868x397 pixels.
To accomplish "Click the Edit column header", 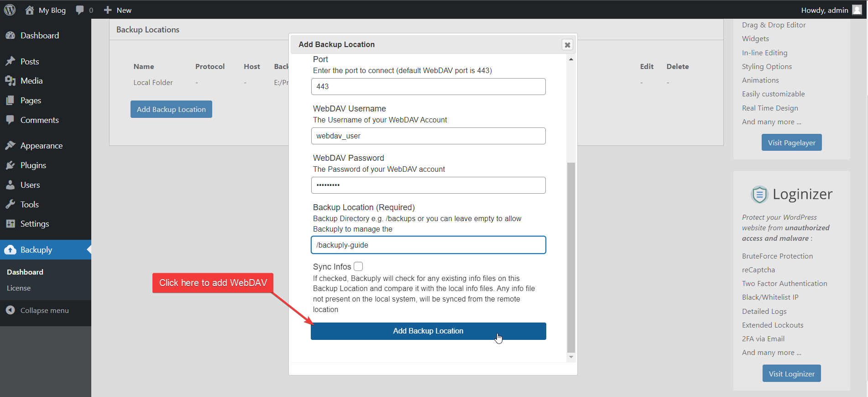I will 647,67.
